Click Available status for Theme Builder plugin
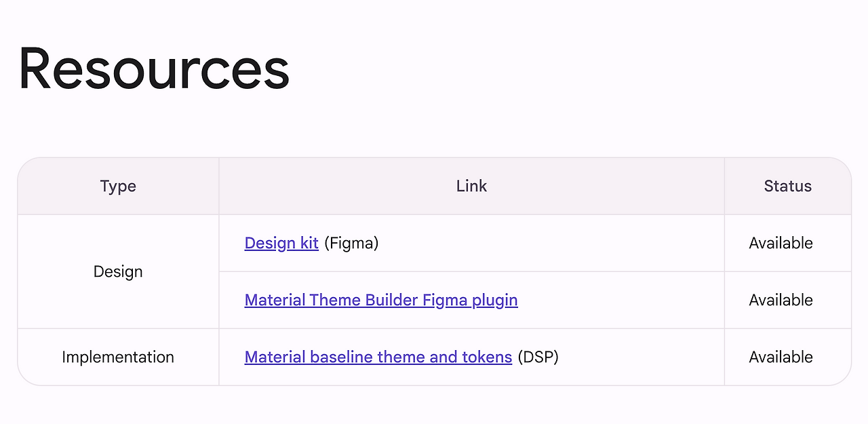The height and width of the screenshot is (424, 868). point(781,300)
